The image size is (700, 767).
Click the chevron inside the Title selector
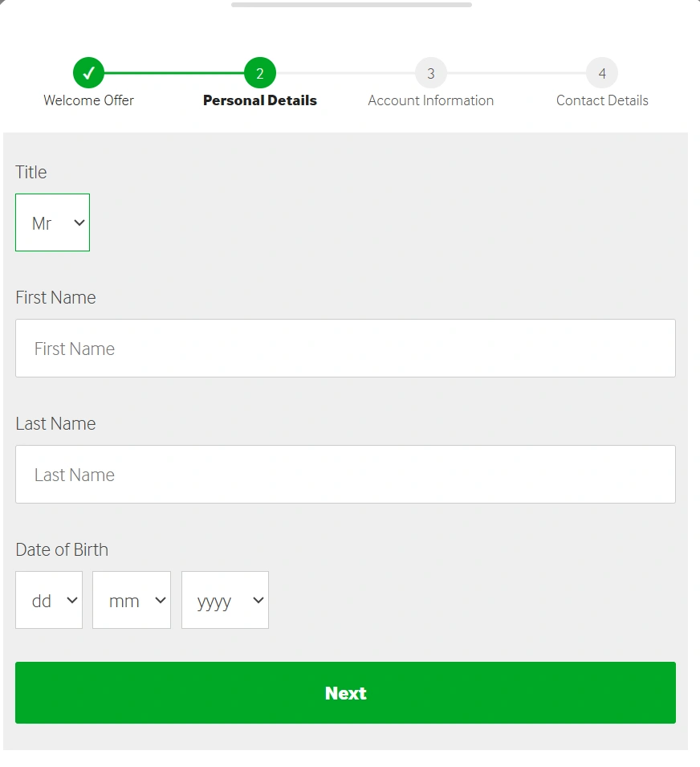[x=78, y=222]
